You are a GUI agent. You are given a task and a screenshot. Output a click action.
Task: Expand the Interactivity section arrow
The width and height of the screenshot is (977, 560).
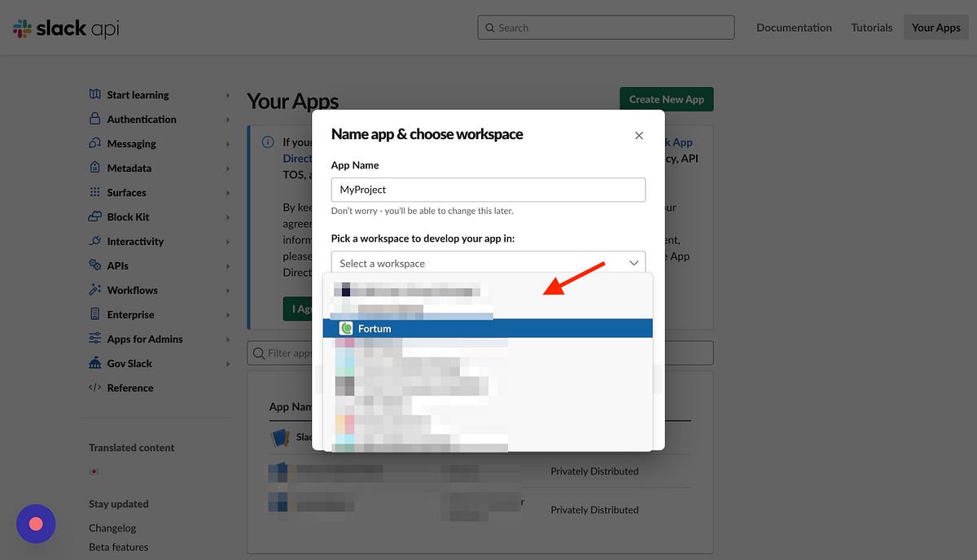coord(228,242)
